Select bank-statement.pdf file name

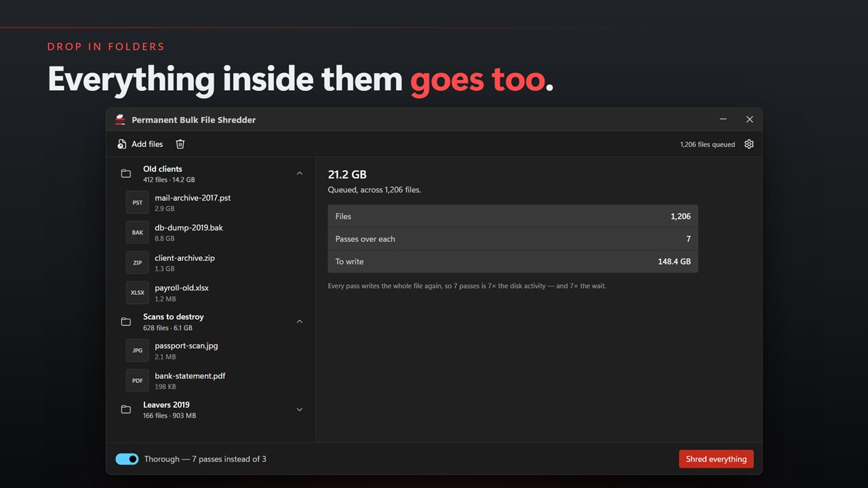[x=190, y=375]
